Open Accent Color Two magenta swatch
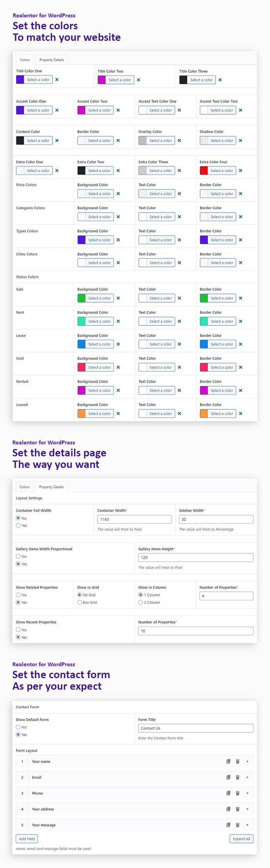Viewport: 270px width, 868px height. pyautogui.click(x=81, y=110)
